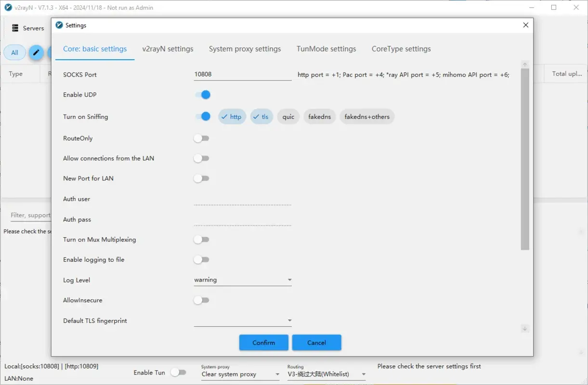Image resolution: width=588 pixels, height=385 pixels.
Task: Select the fakedns sniffing option chip
Action: (319, 116)
